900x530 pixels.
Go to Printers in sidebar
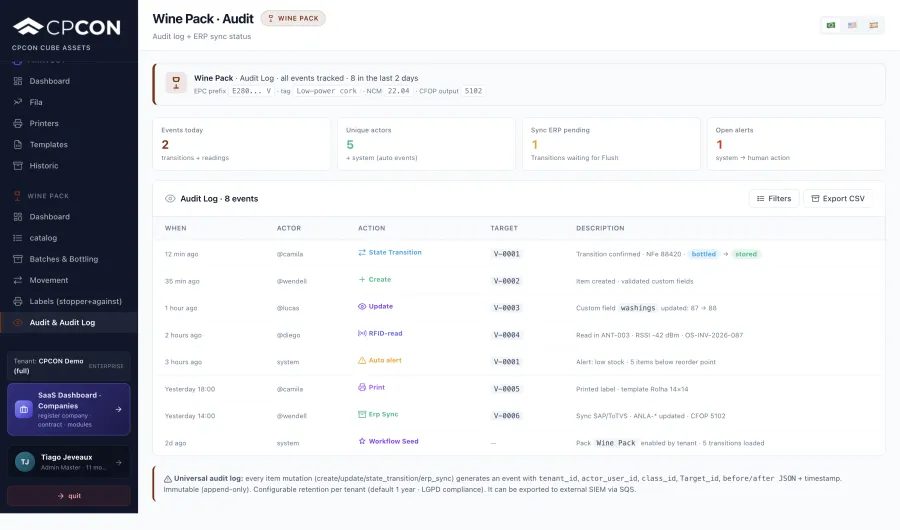click(x=69, y=123)
